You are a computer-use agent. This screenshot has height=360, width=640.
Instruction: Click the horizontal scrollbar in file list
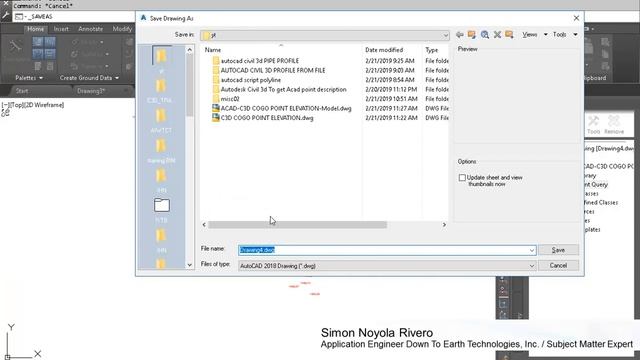[x=297, y=225]
